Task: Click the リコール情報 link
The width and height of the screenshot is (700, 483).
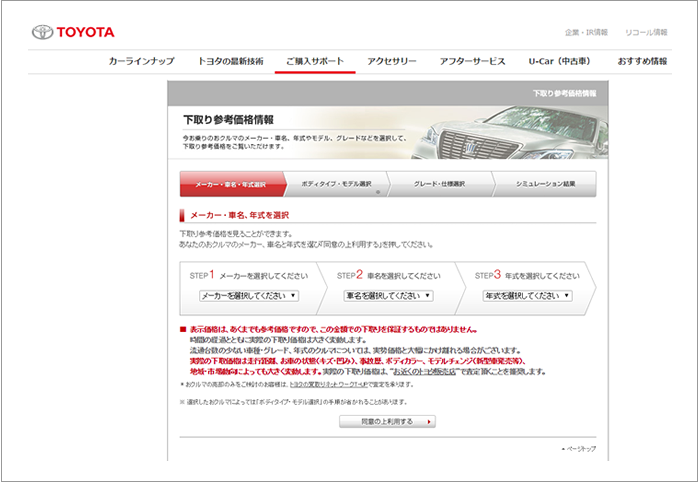Action: point(646,32)
